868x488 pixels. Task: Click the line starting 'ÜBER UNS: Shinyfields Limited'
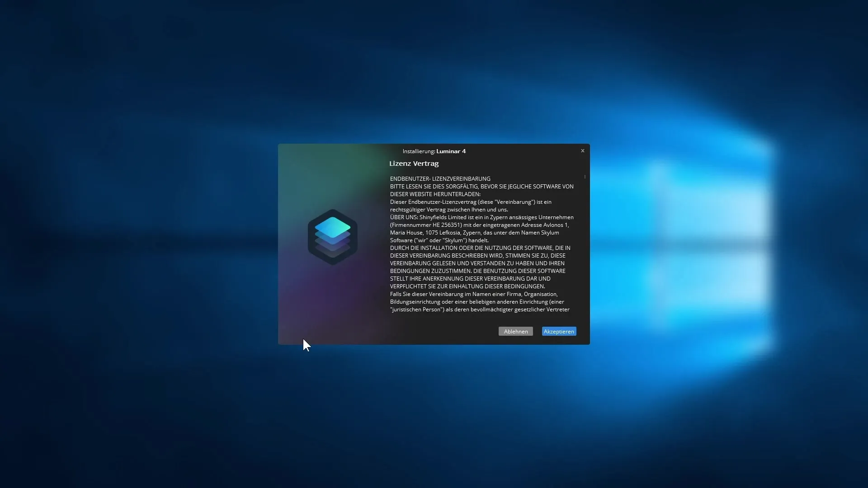coord(482,217)
